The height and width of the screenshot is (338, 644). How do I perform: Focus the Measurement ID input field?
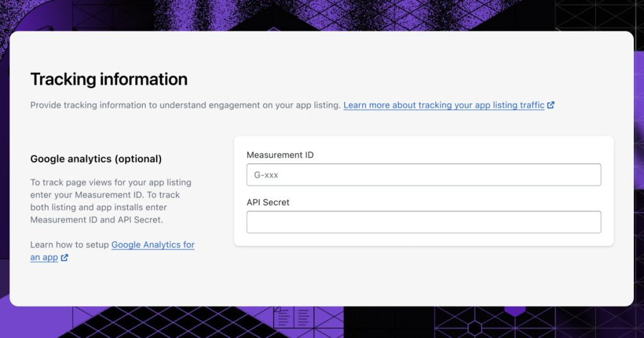click(424, 175)
